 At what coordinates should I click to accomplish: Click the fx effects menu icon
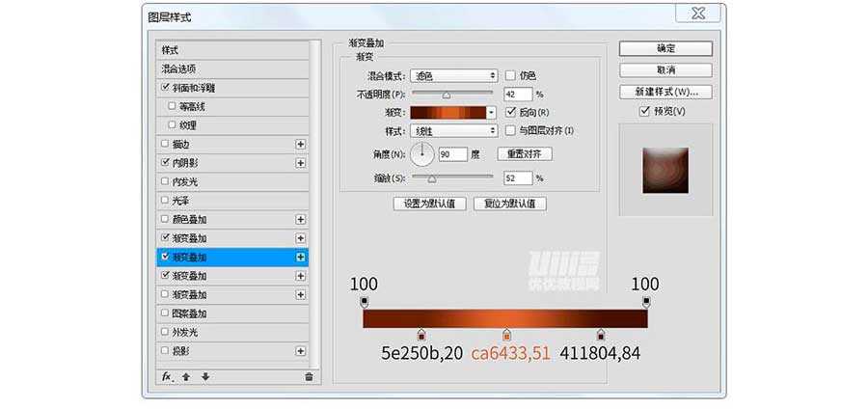pos(167,376)
